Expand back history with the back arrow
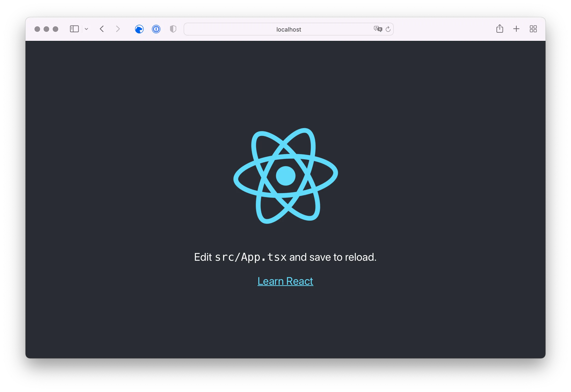Image resolution: width=571 pixels, height=392 pixels. [102, 29]
